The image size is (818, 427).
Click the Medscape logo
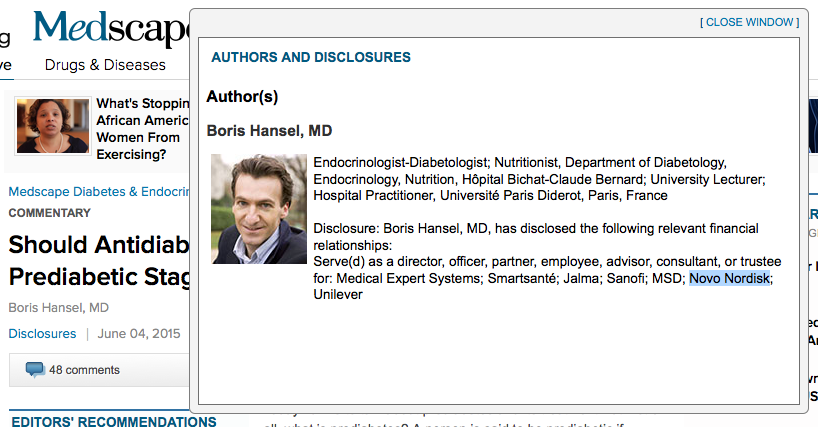pos(110,28)
